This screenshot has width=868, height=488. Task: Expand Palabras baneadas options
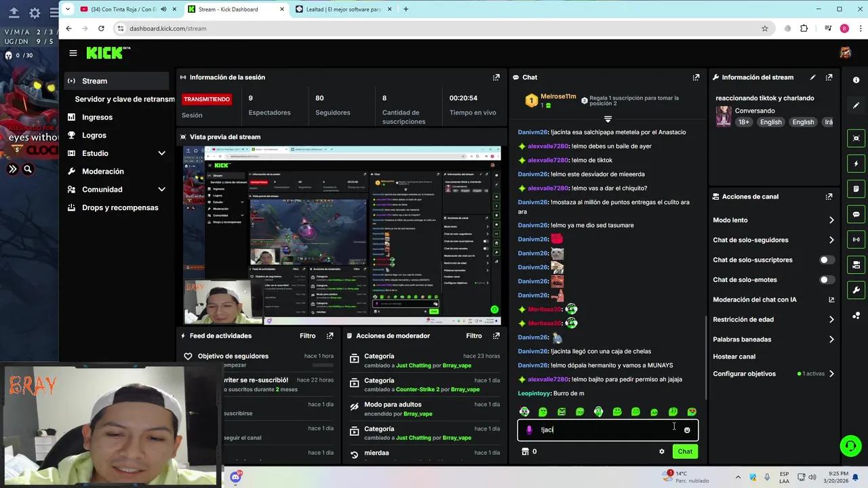[831, 339]
